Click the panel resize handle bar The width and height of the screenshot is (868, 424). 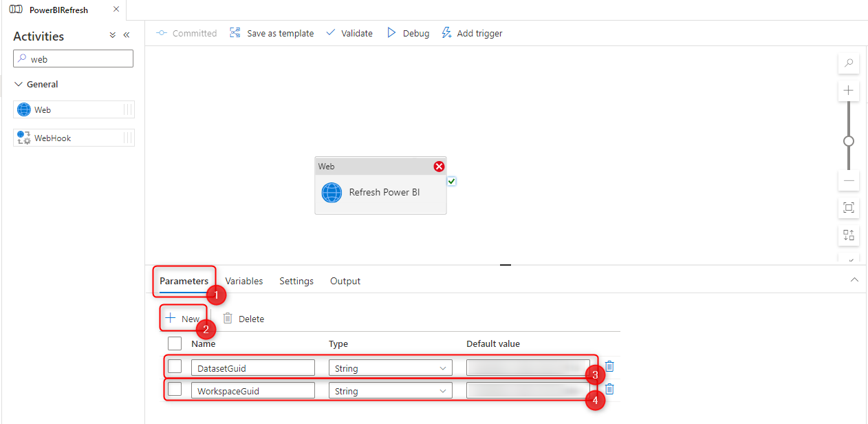[506, 264]
